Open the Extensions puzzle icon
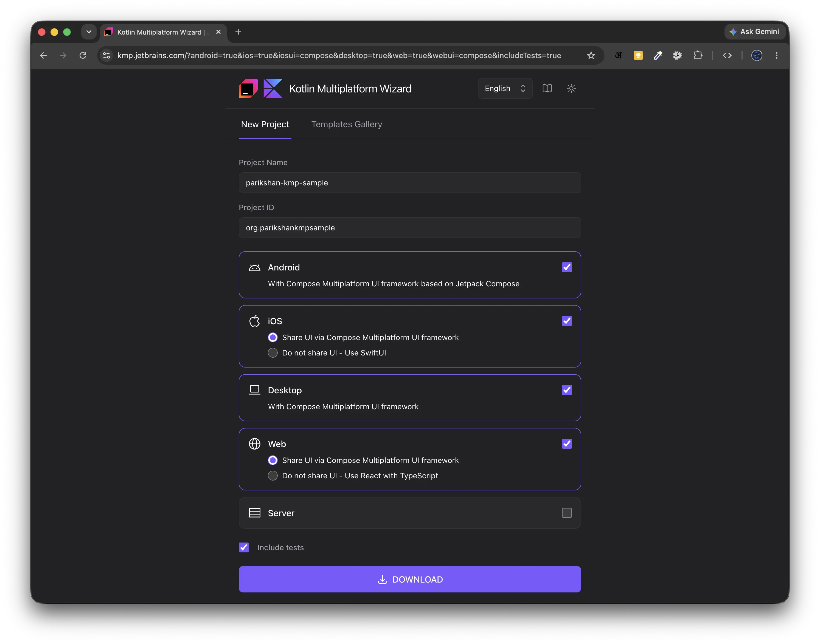 coord(698,55)
